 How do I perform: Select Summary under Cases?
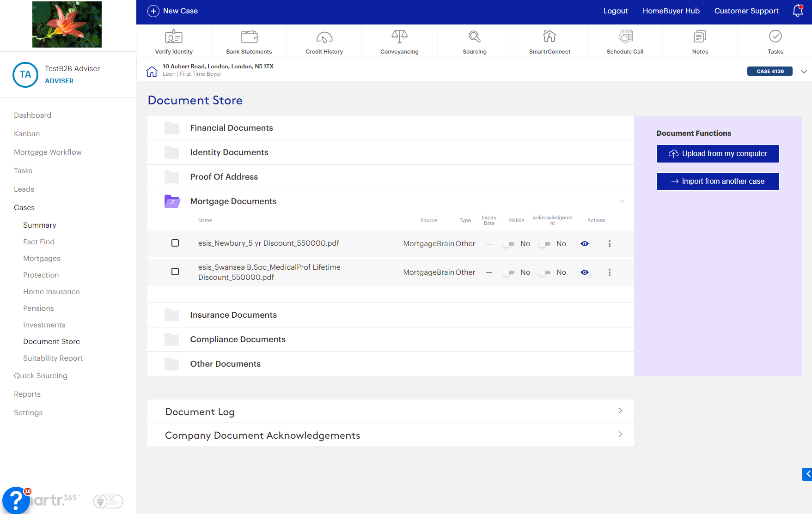tap(40, 225)
